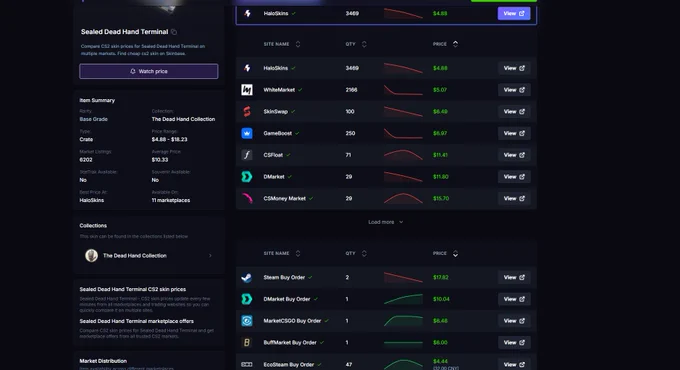The image size is (680, 370).
Task: Click the purple View button in highlighted HaloSkins row
Action: tap(514, 13)
